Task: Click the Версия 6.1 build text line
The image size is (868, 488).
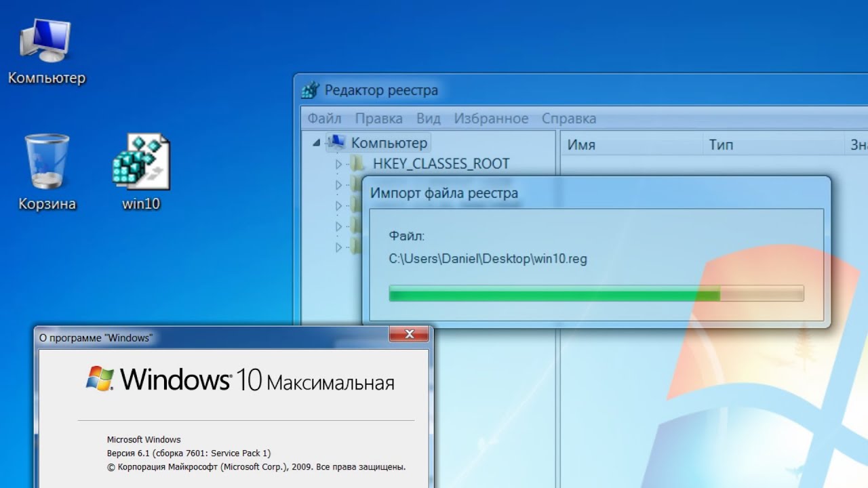Action: pos(189,453)
